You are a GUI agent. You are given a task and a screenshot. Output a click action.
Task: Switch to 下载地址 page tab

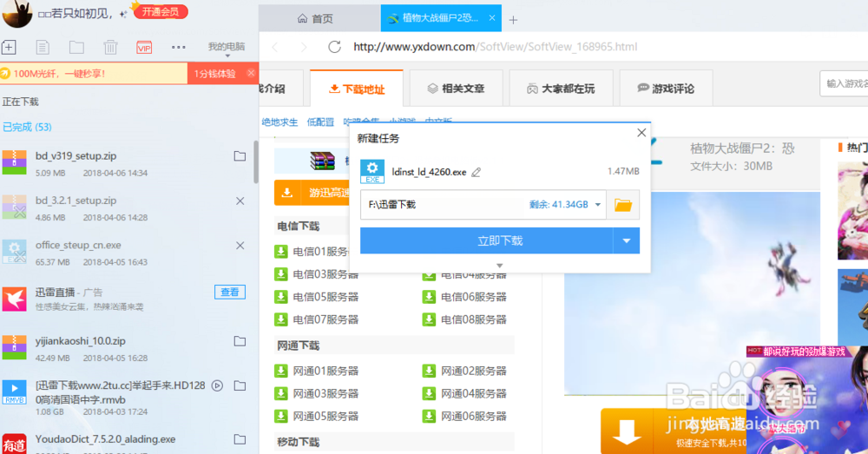[x=357, y=89]
